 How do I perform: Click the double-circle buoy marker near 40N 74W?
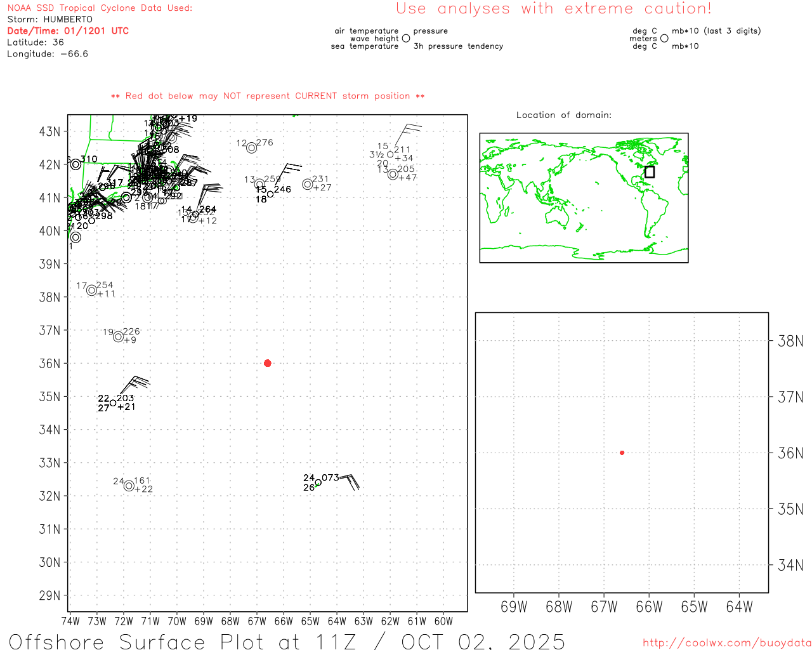coord(75,237)
